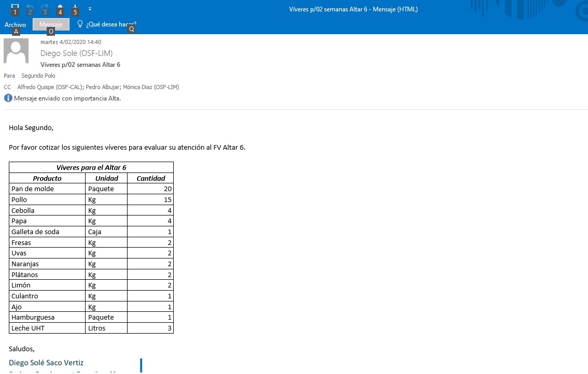Screen dimensions: 588x374
Task: Type in the '¿Qué desea hacer?' search box
Action: click(x=111, y=24)
